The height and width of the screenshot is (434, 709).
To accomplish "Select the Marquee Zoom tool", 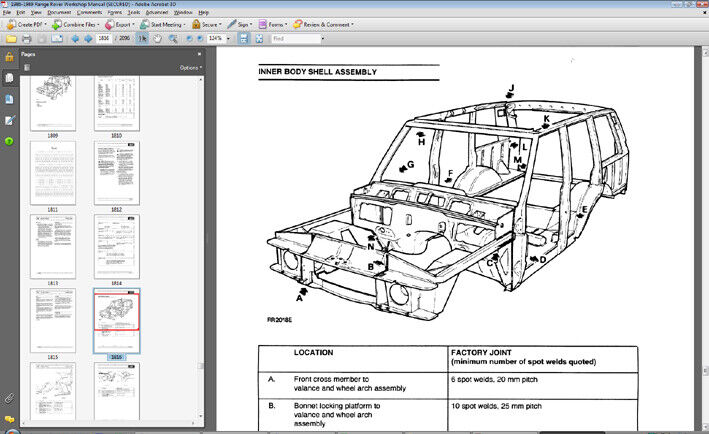I will point(174,39).
